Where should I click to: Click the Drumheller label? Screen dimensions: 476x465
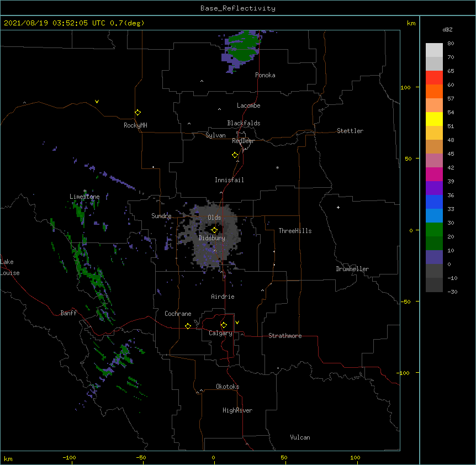click(x=352, y=269)
